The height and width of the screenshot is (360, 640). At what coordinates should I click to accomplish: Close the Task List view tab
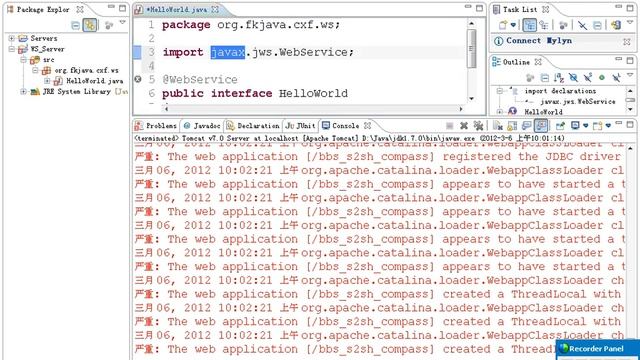(546, 9)
